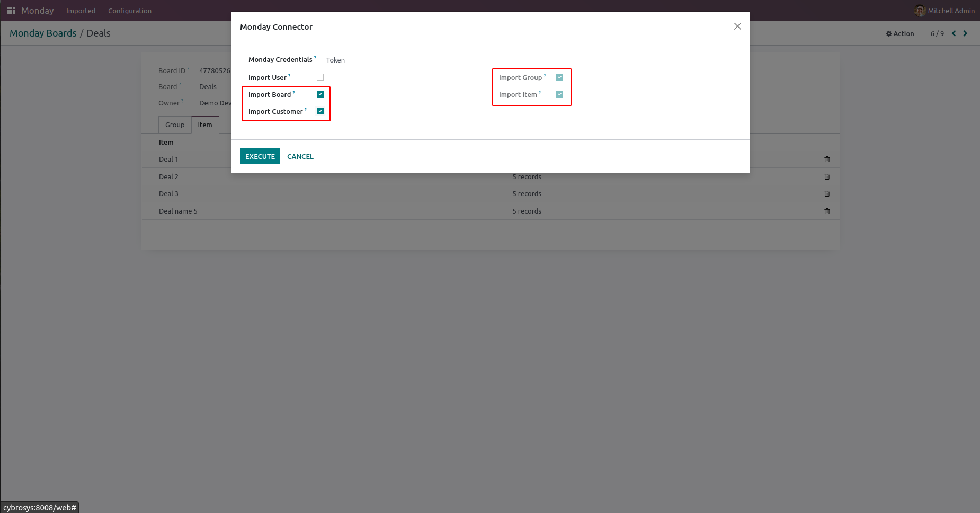The image size is (980, 513).
Task: Click the Item column header
Action: coord(166,143)
